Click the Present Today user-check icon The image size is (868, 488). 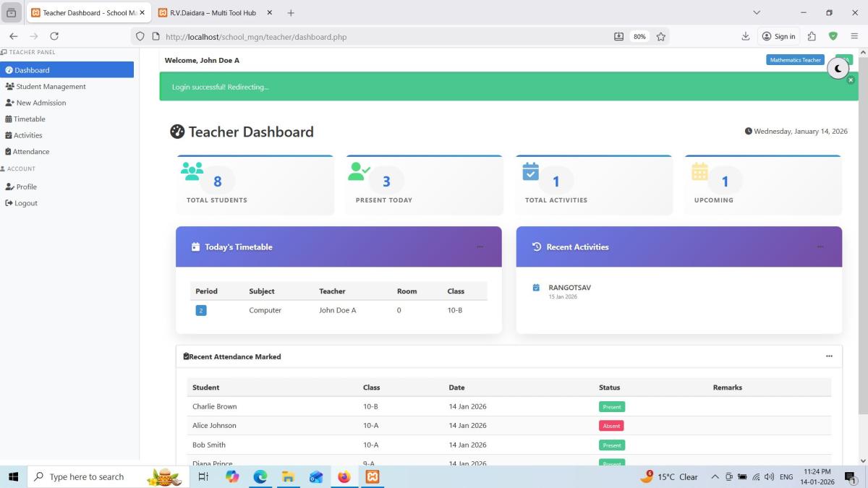(x=359, y=171)
